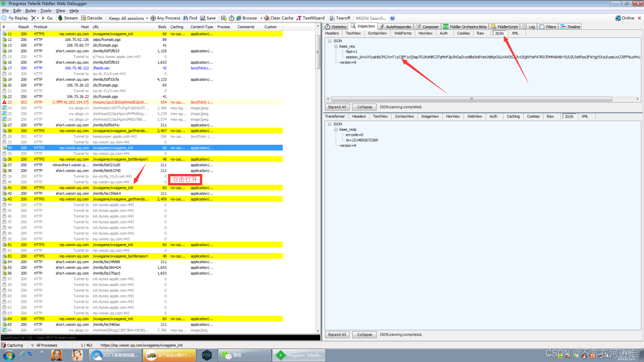Open the View menu
Viewport: 644px width, 362px height.
point(60,11)
